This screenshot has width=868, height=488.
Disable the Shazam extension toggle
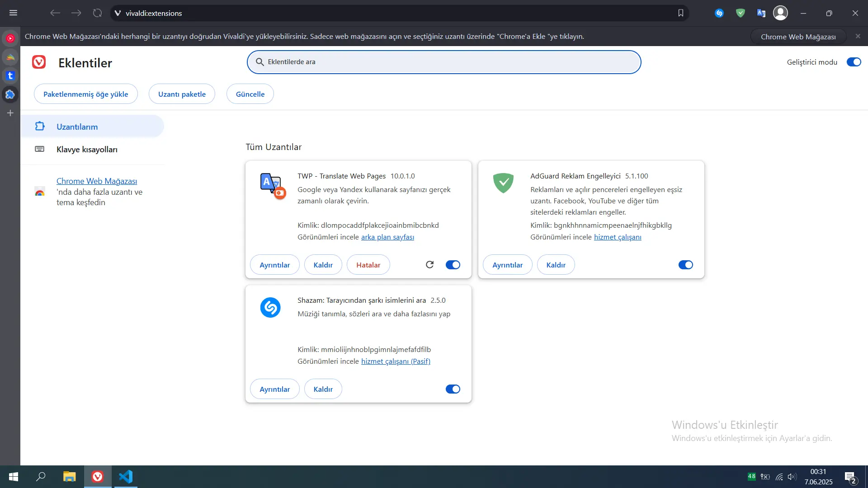[453, 389]
